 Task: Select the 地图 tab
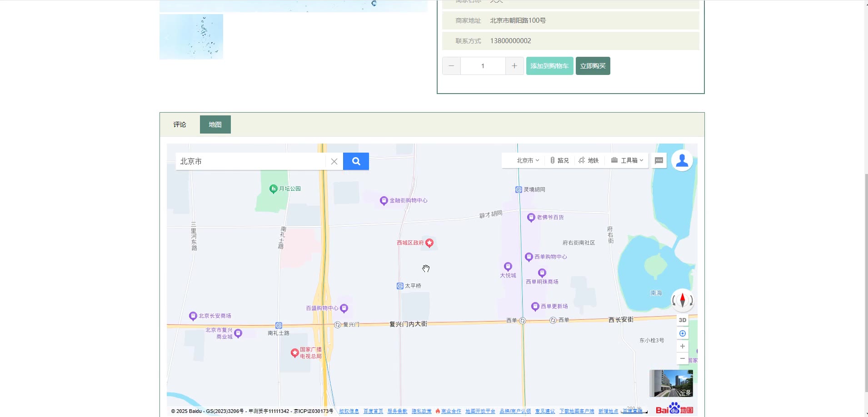215,124
